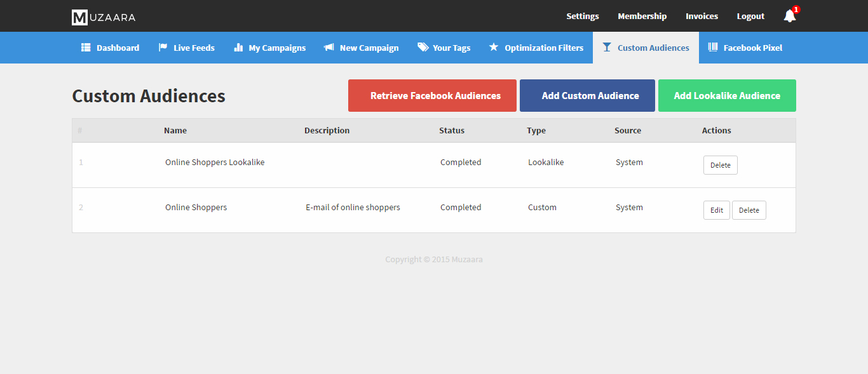Click the New Campaign megaphone icon

coord(329,48)
